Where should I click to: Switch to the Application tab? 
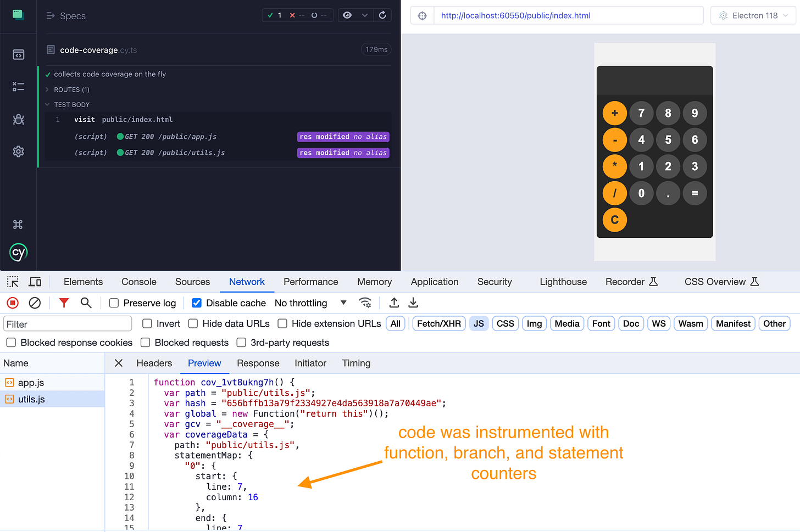pos(435,282)
